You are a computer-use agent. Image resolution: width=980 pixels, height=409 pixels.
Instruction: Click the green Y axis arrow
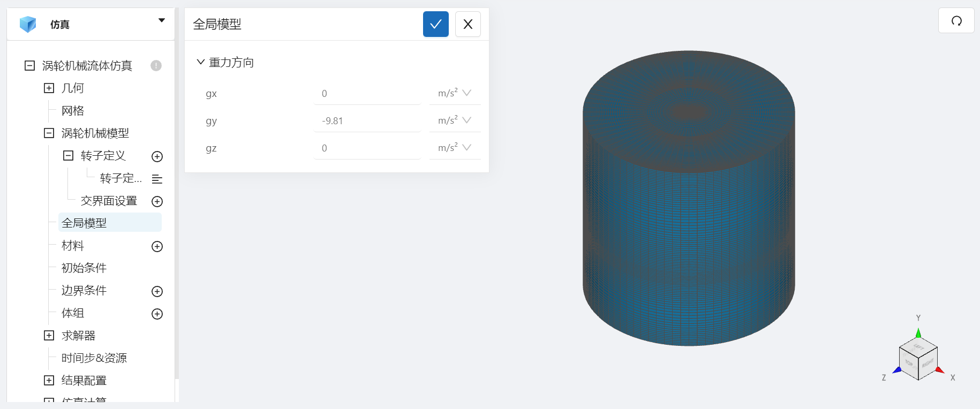click(918, 333)
